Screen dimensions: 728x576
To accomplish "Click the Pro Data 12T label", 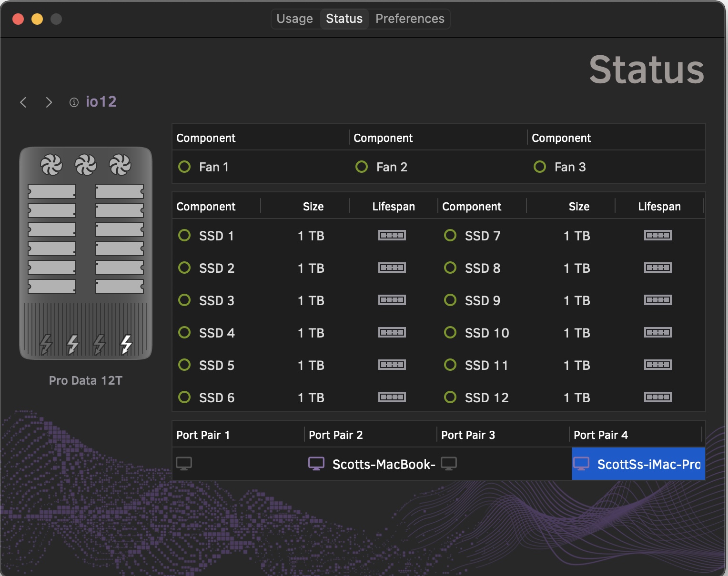I will point(86,380).
